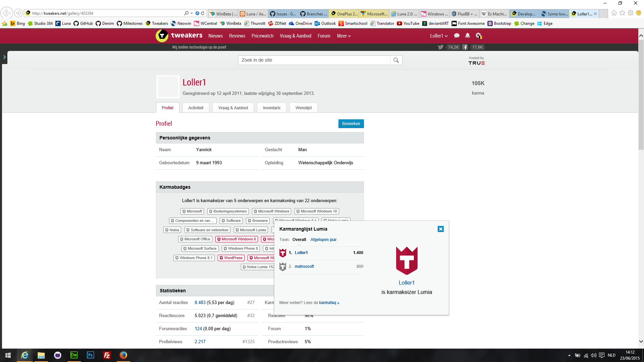Close the Karmaranglijst Lumia popup
This screenshot has height=362, width=644.
[441, 229]
